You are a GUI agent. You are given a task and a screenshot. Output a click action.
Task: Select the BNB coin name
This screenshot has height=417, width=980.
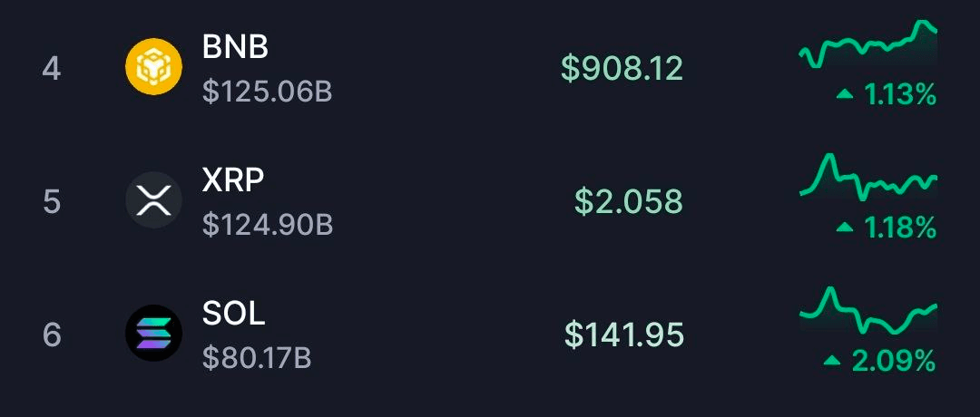tap(236, 47)
